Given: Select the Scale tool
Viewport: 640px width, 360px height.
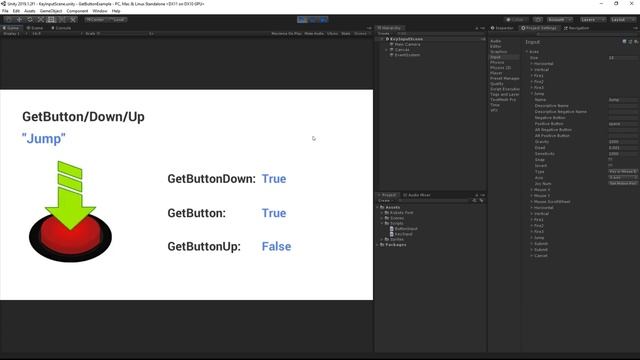Looking at the screenshot, I should coord(40,20).
